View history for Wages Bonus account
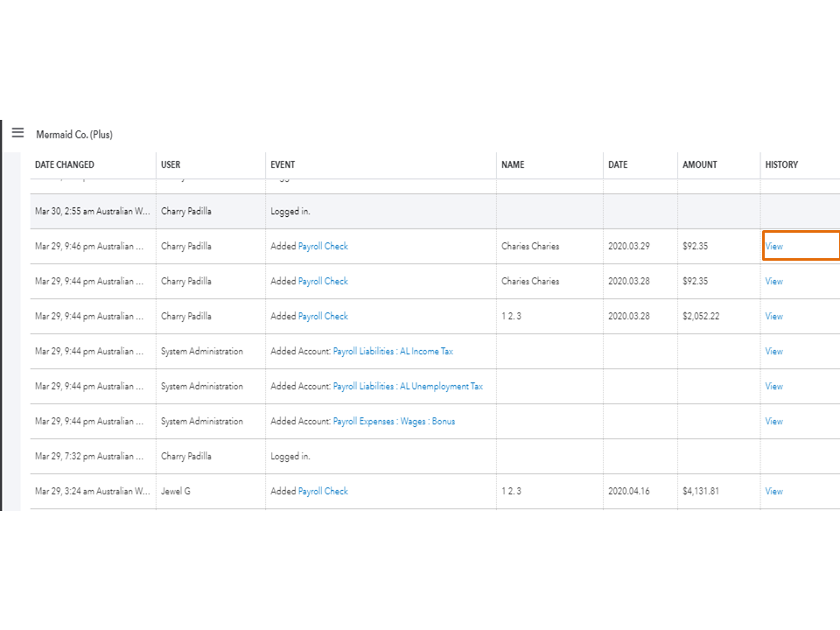Screen dimensions: 840x630 point(774,422)
